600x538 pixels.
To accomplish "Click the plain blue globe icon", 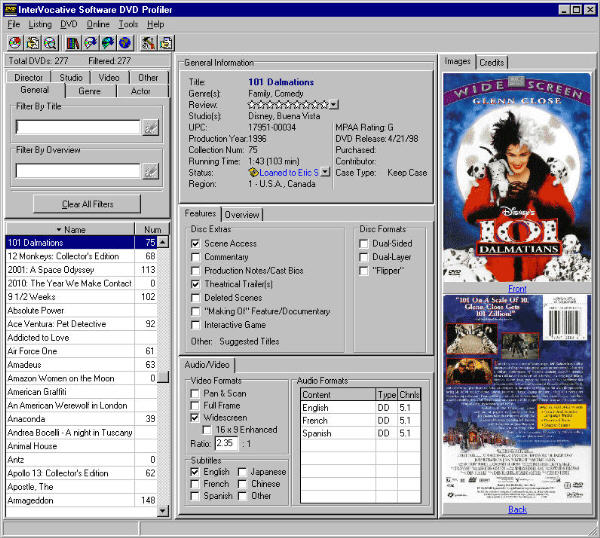I will [125, 42].
